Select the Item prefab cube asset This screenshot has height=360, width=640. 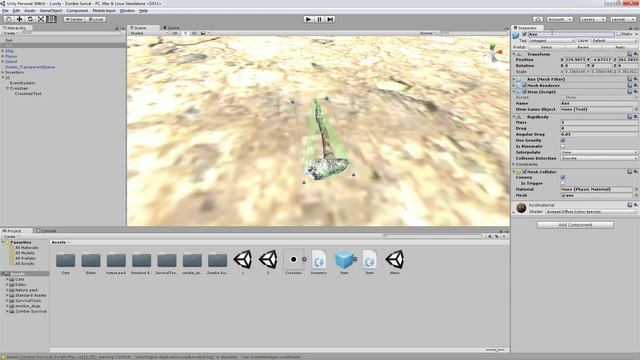click(x=344, y=262)
